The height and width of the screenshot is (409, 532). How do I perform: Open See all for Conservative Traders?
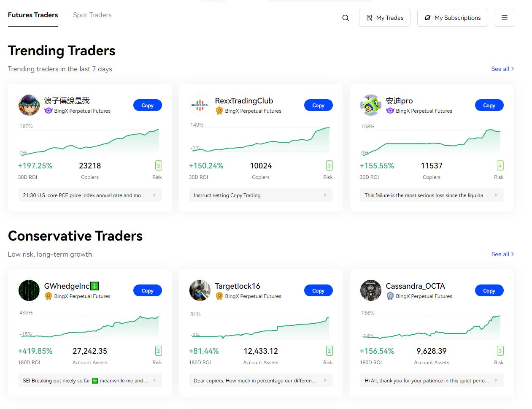(x=502, y=254)
